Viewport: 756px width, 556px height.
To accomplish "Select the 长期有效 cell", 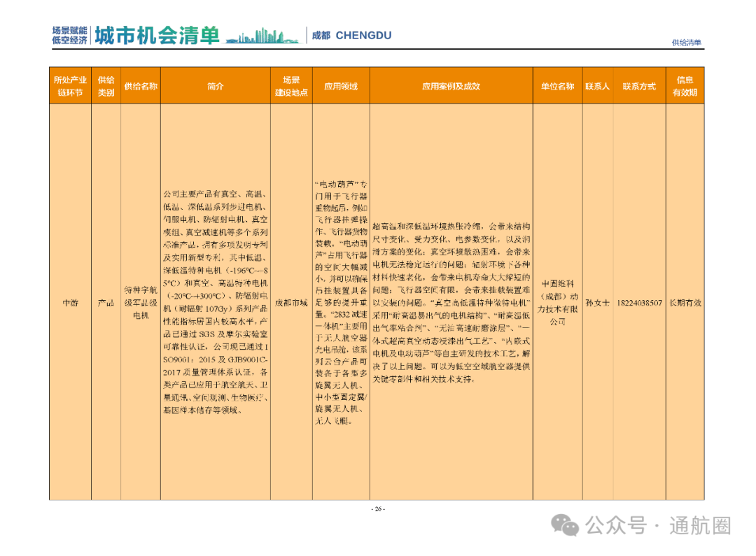I will point(685,303).
